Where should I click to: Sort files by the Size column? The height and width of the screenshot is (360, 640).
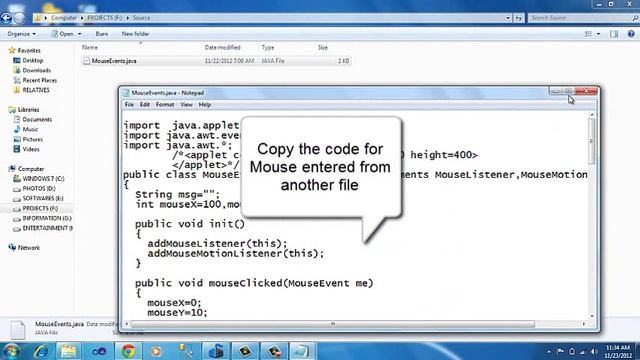(x=322, y=47)
